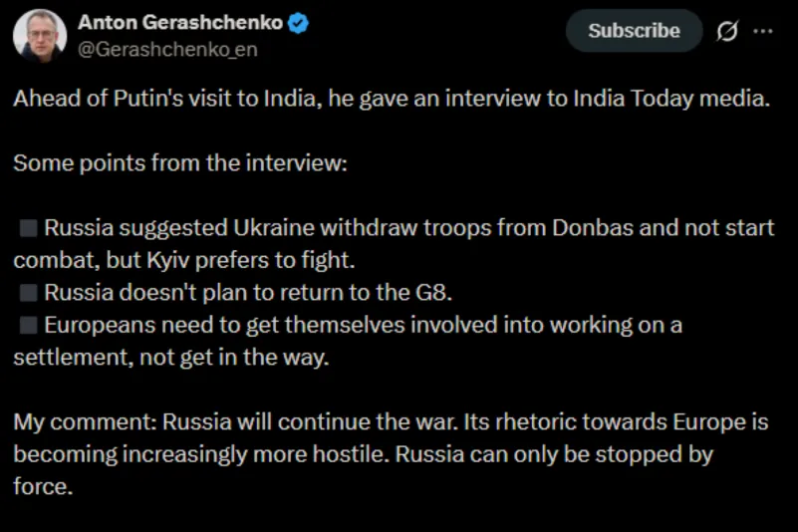Screen dimensions: 798x532
Task: Click the blue verified badge icon
Action: coord(298,23)
